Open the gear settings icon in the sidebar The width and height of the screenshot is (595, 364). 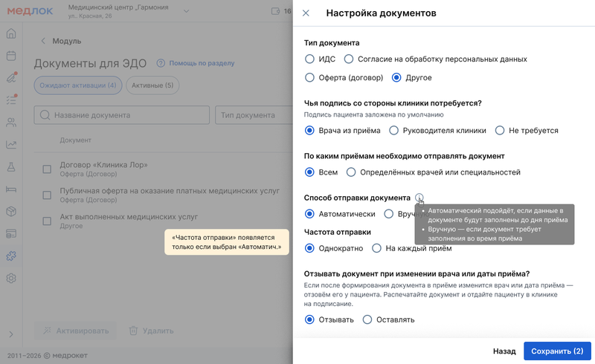click(11, 279)
